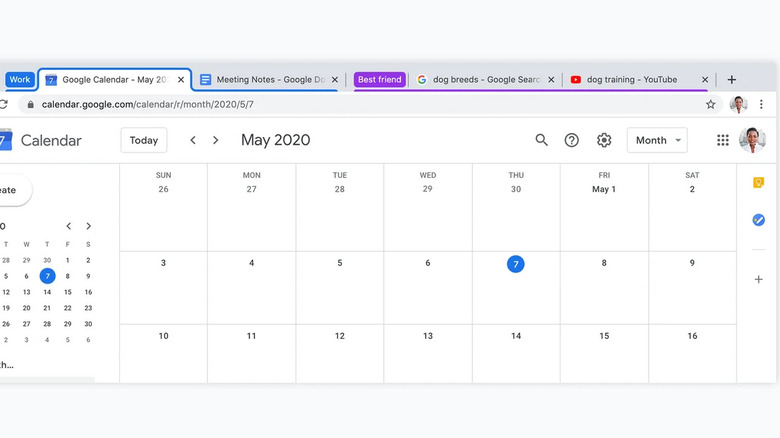This screenshot has height=438, width=780.
Task: Switch to the Google Calendar tab
Action: point(114,80)
